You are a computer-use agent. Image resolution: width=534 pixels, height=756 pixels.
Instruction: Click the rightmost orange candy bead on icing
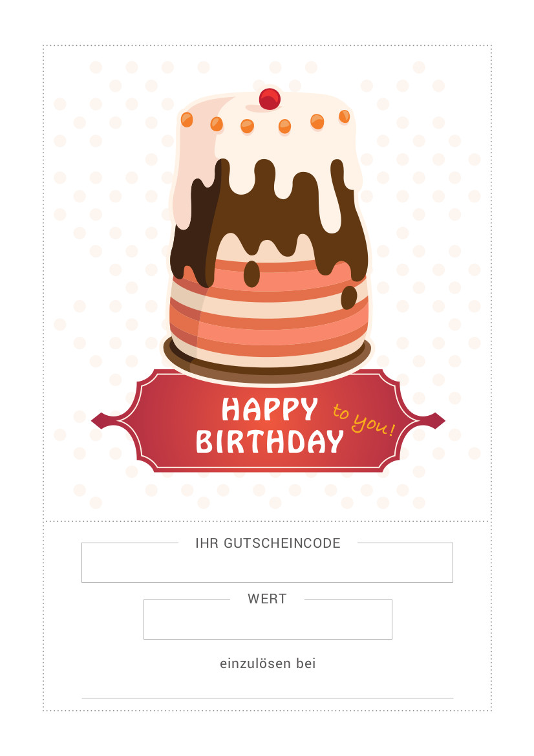344,116
